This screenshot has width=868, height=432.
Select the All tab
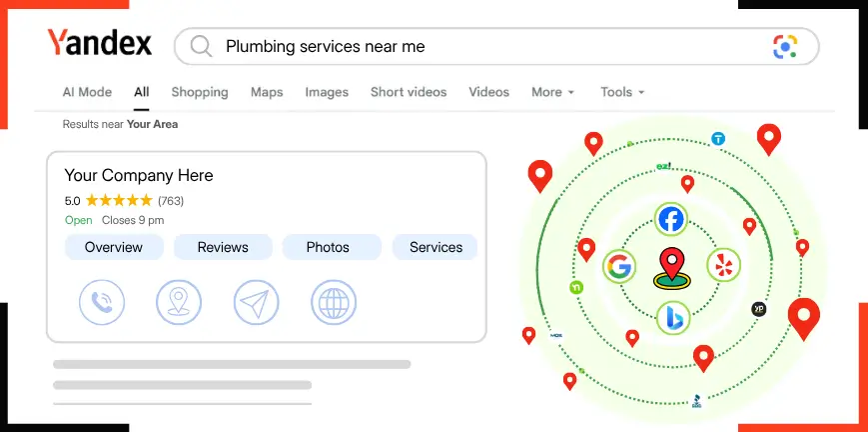click(142, 92)
